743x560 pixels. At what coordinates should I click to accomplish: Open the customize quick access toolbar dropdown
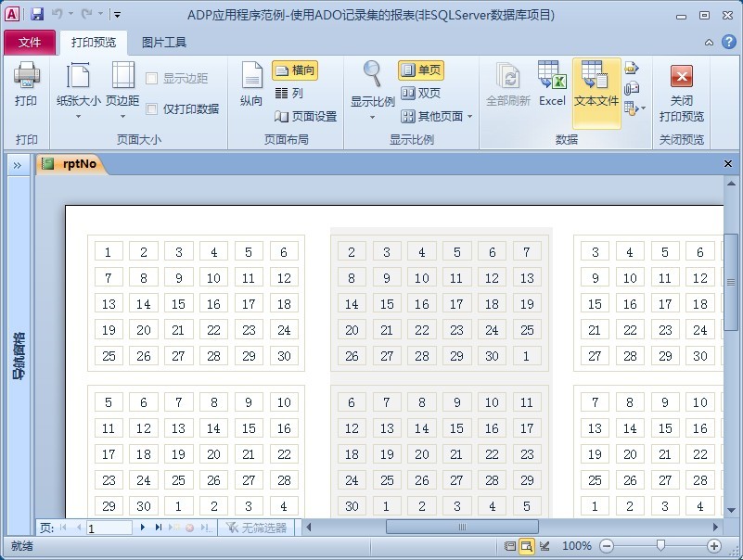[x=117, y=15]
